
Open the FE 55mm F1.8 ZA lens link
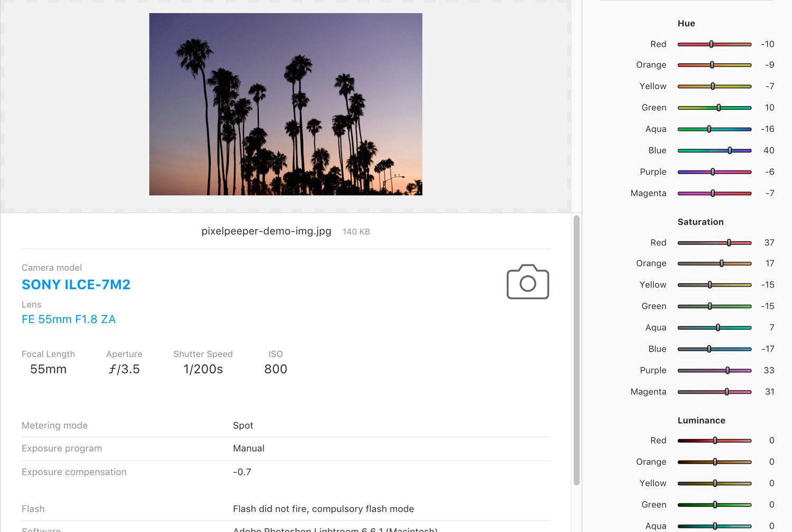(69, 319)
